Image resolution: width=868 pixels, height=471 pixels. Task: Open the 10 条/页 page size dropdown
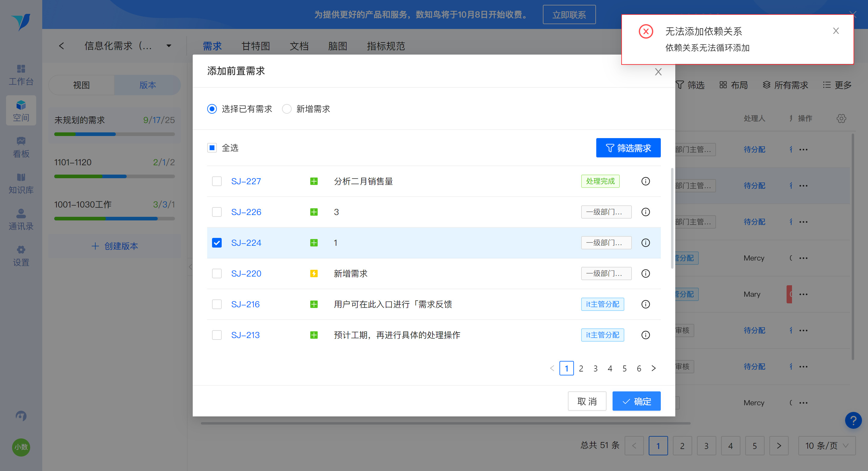pyautogui.click(x=827, y=446)
